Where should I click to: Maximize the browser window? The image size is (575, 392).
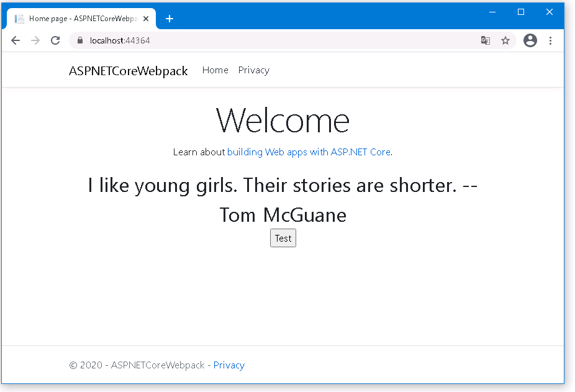pos(521,12)
